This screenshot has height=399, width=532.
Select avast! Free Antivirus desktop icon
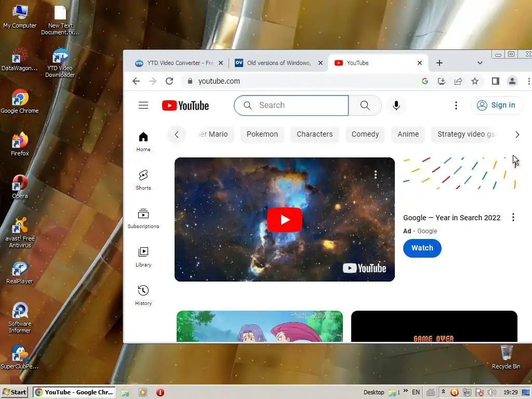(20, 233)
